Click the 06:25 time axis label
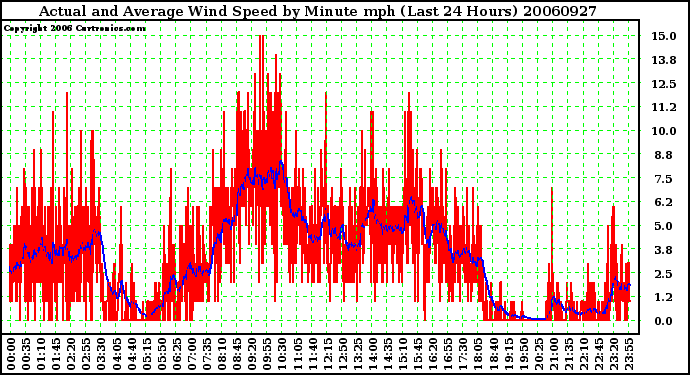This screenshot has width=690, height=375. [177, 354]
